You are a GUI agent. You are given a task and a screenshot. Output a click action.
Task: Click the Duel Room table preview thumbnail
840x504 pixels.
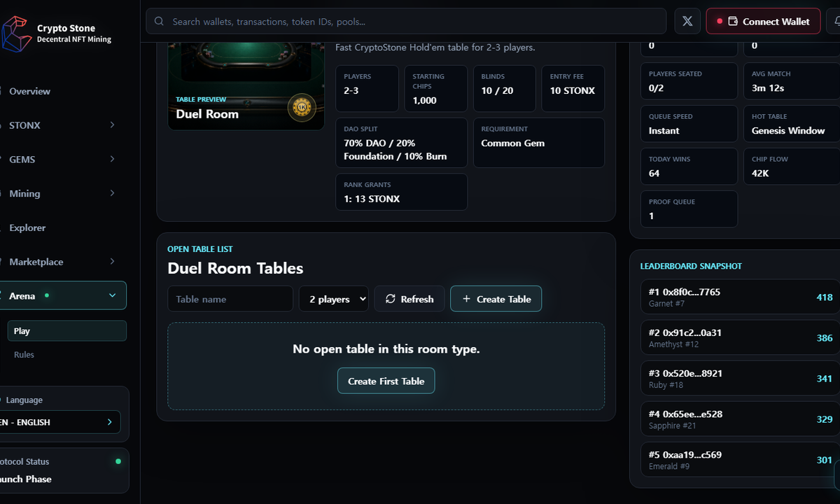246,86
